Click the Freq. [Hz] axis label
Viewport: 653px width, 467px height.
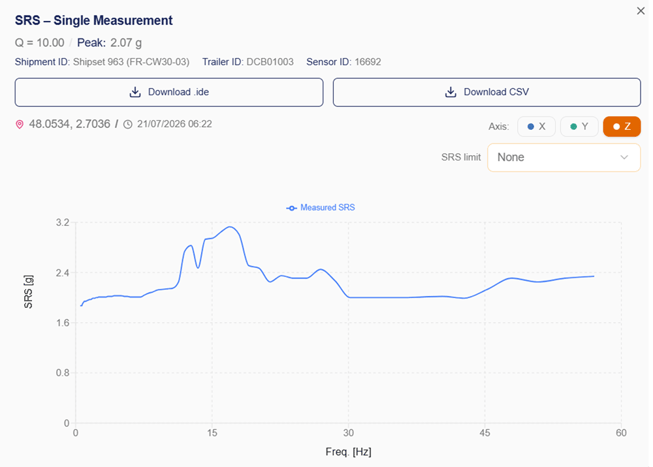coord(348,452)
